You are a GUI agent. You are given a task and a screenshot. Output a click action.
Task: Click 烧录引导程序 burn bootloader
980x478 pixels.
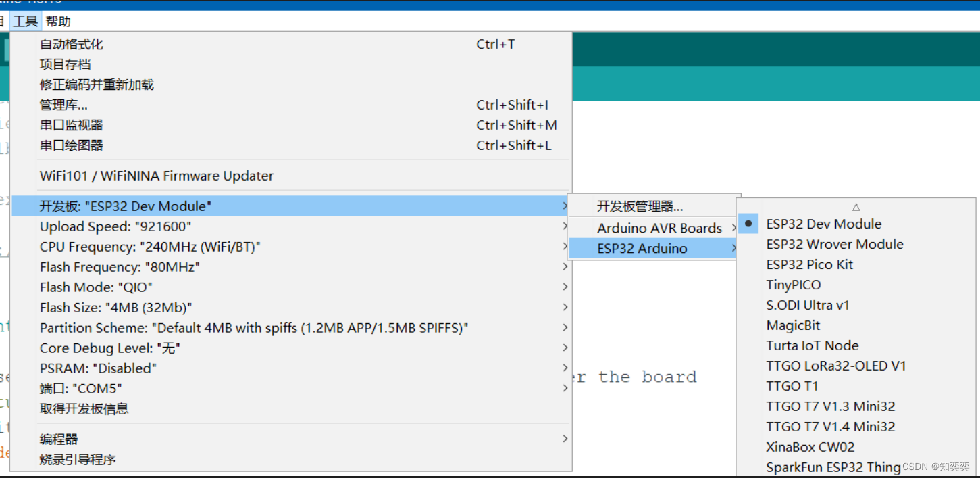coord(292,460)
